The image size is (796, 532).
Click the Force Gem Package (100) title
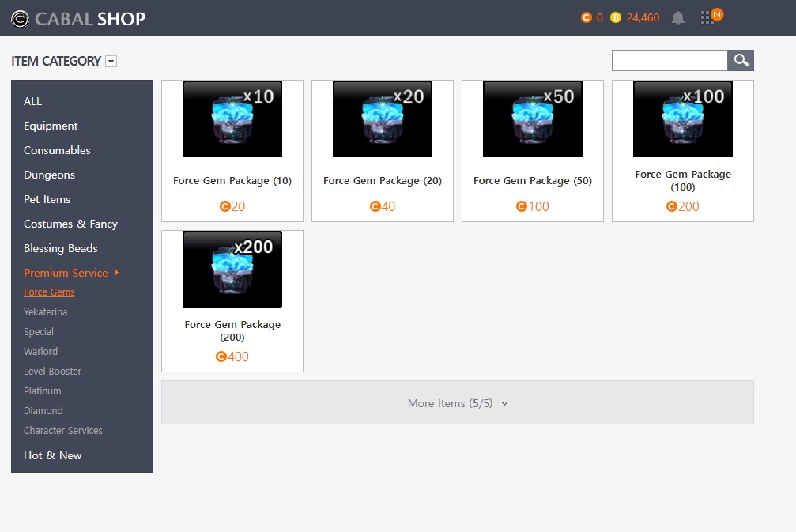click(x=683, y=181)
